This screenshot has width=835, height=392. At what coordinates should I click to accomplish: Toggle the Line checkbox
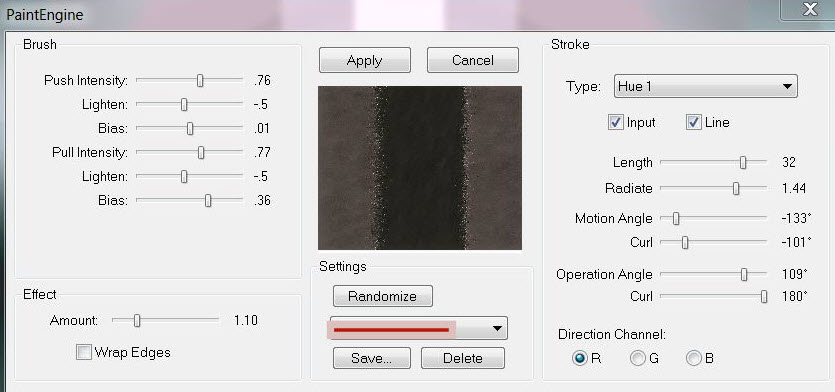(x=693, y=122)
